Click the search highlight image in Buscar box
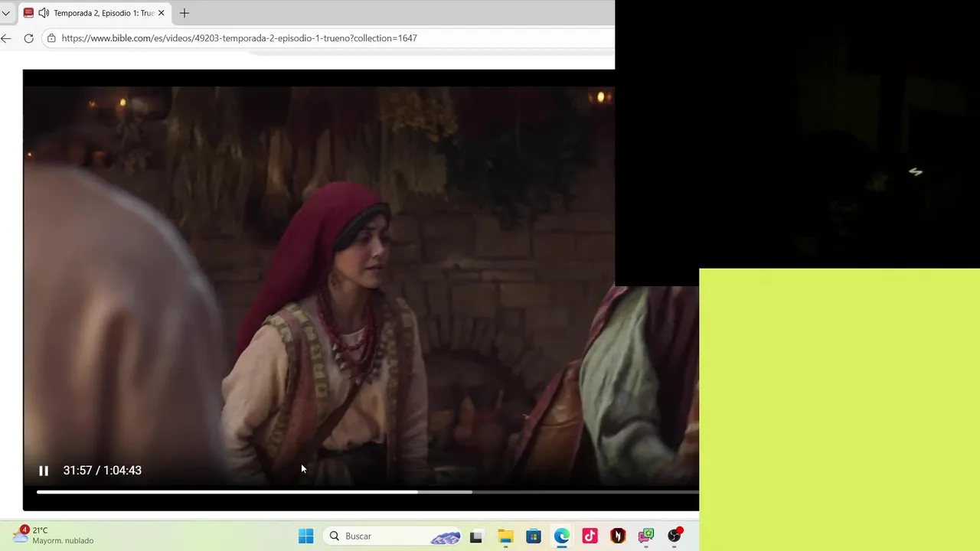 tap(445, 537)
